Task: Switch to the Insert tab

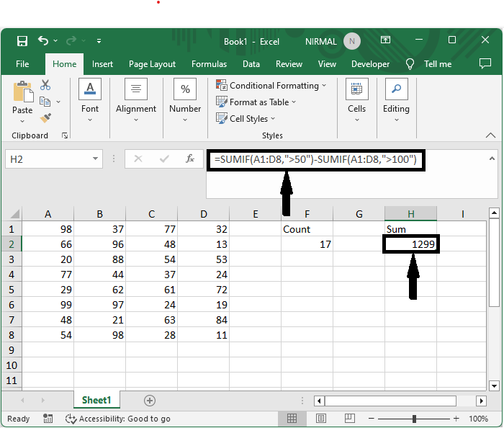Action: (x=102, y=64)
